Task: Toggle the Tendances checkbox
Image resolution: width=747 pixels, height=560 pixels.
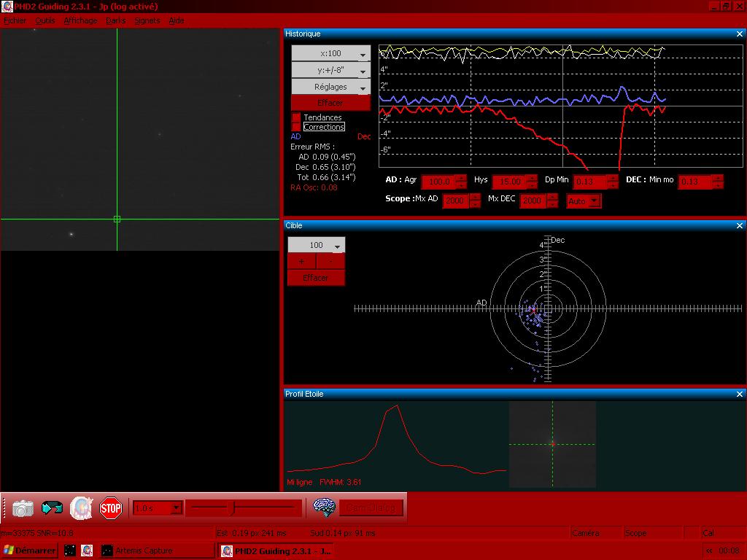Action: coord(296,117)
